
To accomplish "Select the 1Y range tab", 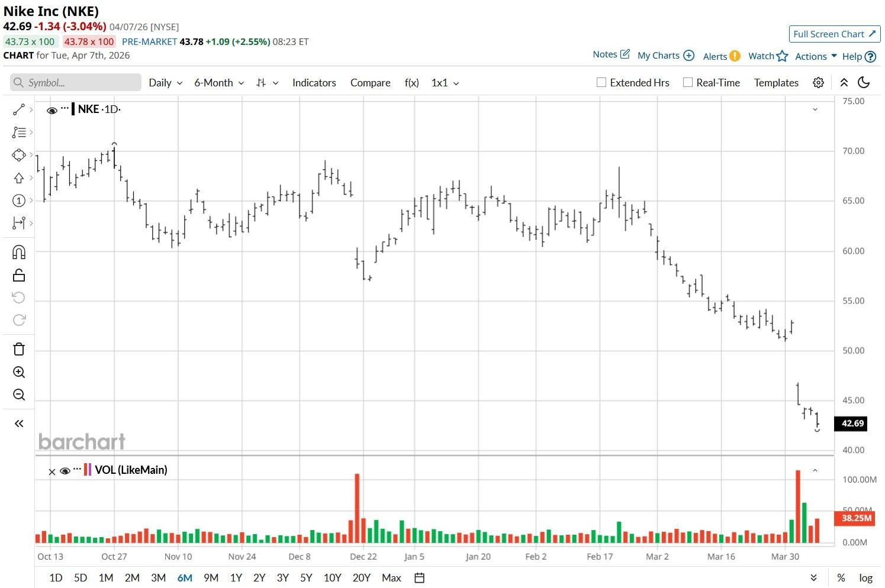I will (236, 578).
